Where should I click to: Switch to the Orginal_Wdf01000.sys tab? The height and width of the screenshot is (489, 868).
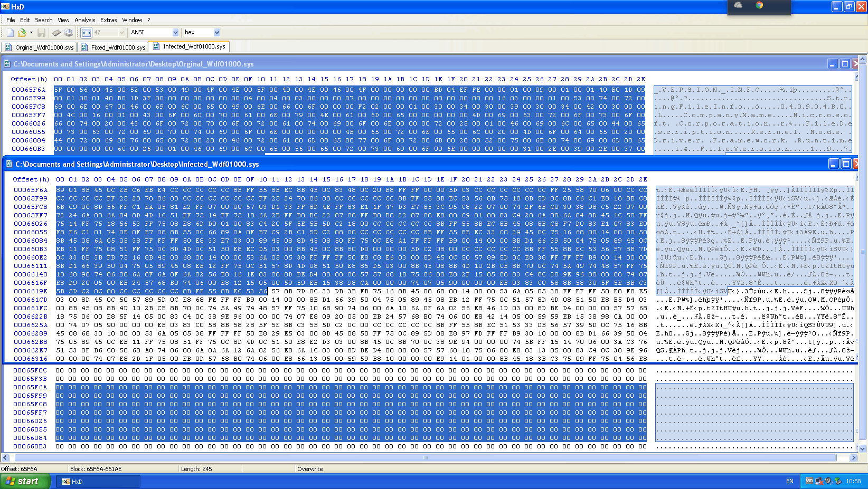(39, 47)
